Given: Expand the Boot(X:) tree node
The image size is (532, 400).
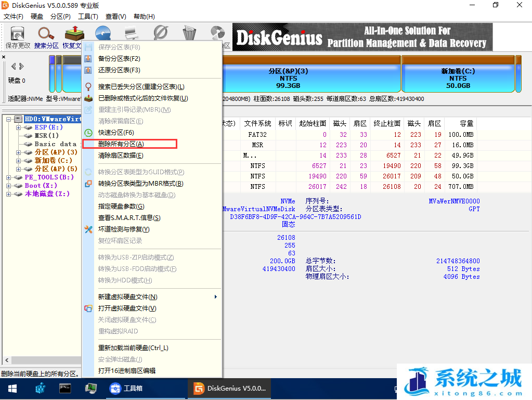Looking at the screenshot, I should click(x=8, y=186).
